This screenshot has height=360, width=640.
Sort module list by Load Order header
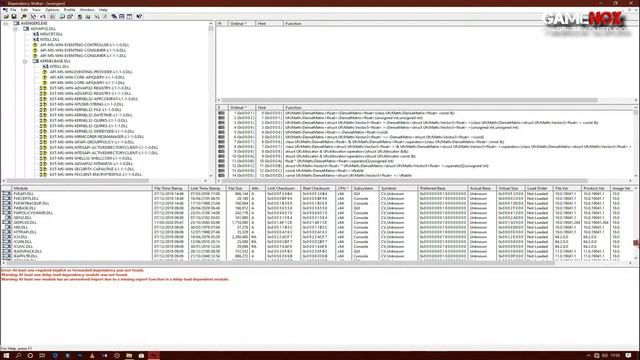pos(538,188)
